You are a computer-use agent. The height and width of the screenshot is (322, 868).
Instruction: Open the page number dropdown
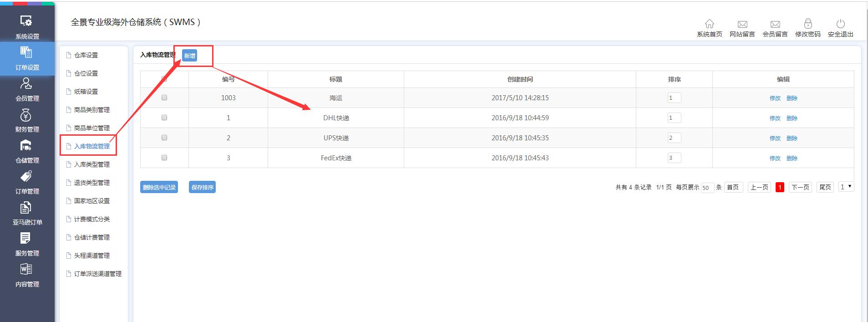click(x=846, y=187)
